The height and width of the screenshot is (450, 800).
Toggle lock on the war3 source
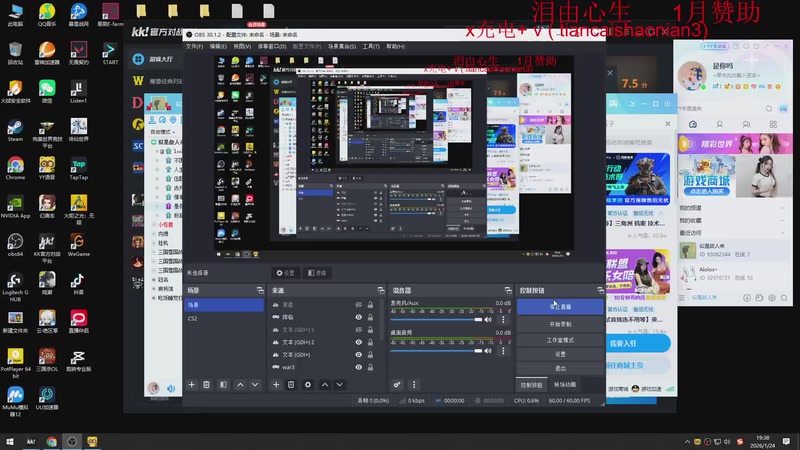click(370, 367)
